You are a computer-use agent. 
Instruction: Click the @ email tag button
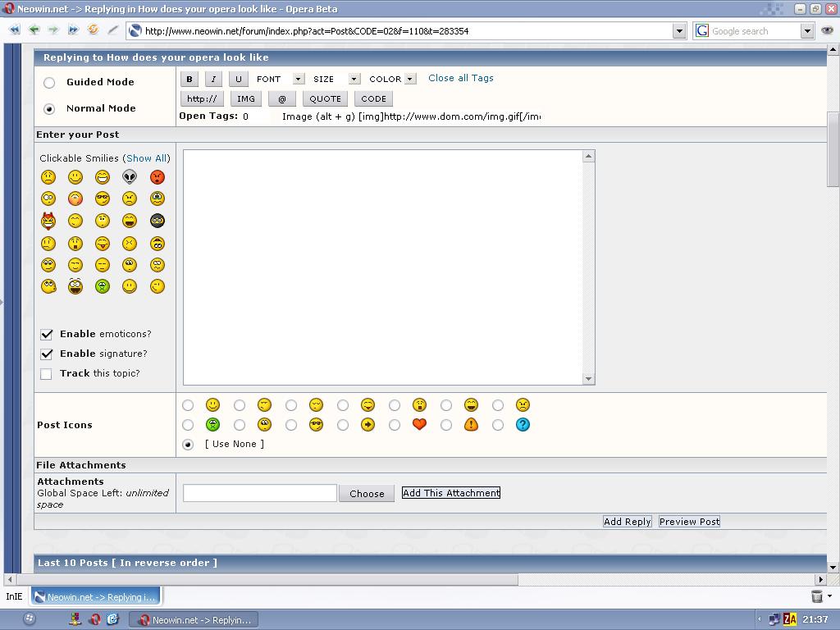282,98
